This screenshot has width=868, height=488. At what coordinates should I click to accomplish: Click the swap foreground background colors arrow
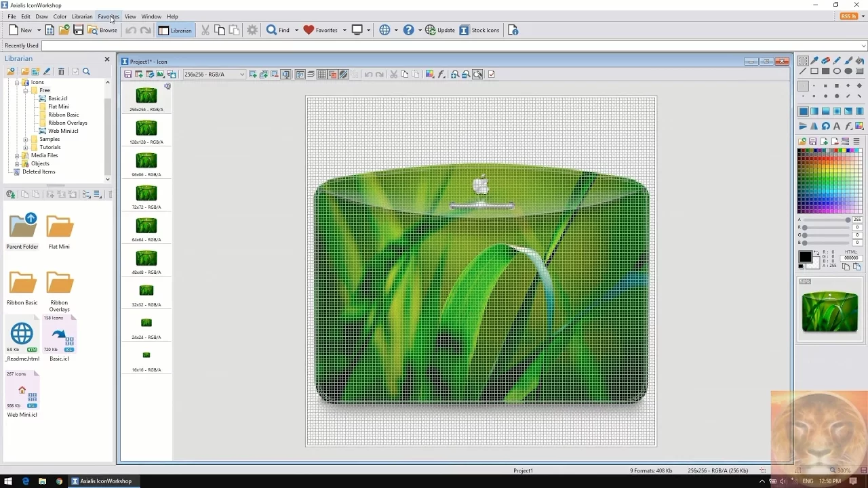pyautogui.click(x=816, y=253)
